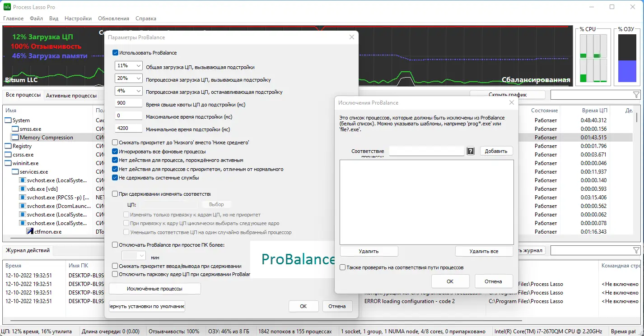Image resolution: width=644 pixels, height=336 pixels.
Task: Click the services.exe process icon
Action: tap(15, 172)
